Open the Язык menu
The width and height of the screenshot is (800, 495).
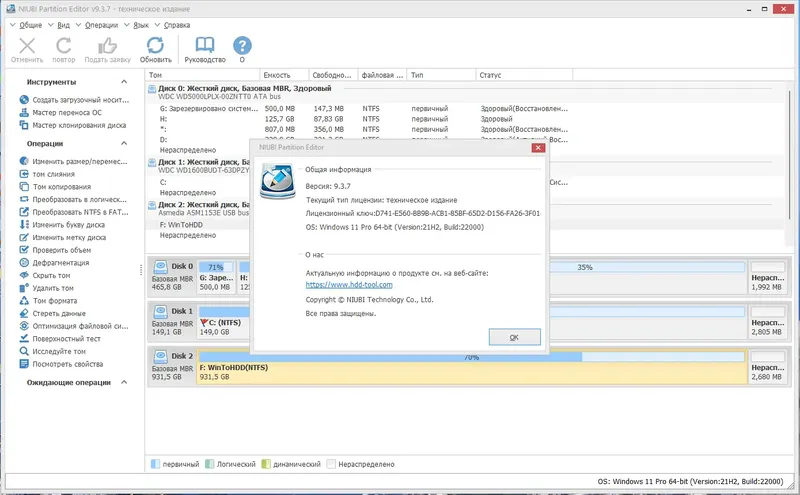pyautogui.click(x=141, y=25)
